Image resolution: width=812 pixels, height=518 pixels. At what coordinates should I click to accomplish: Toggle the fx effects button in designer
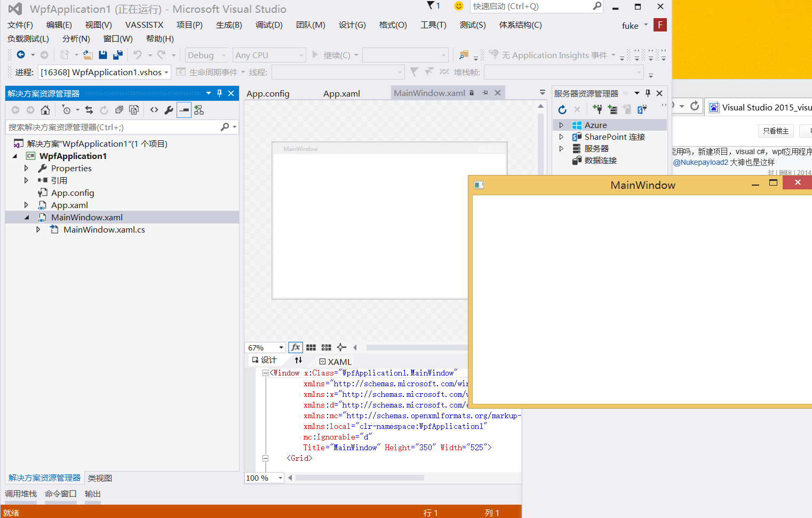296,347
